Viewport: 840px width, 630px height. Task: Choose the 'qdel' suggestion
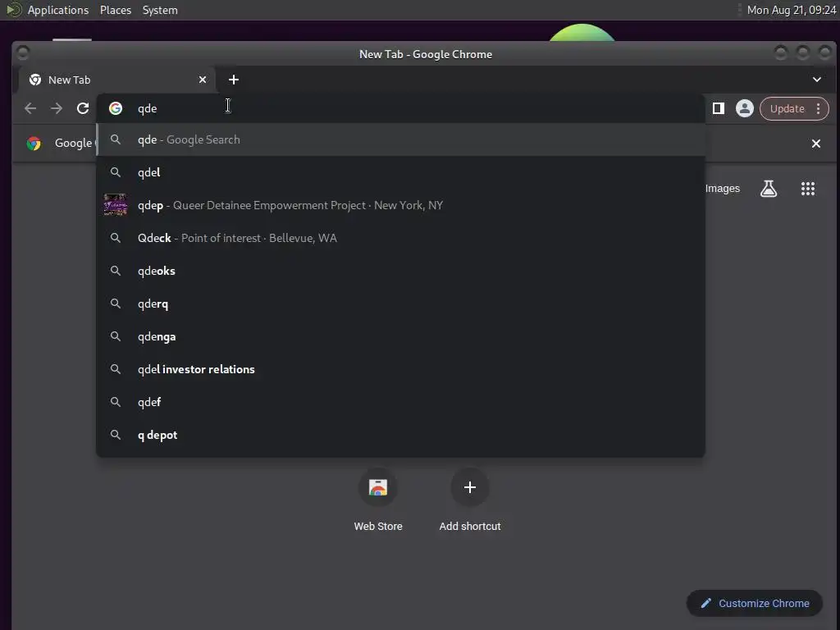[400, 172]
